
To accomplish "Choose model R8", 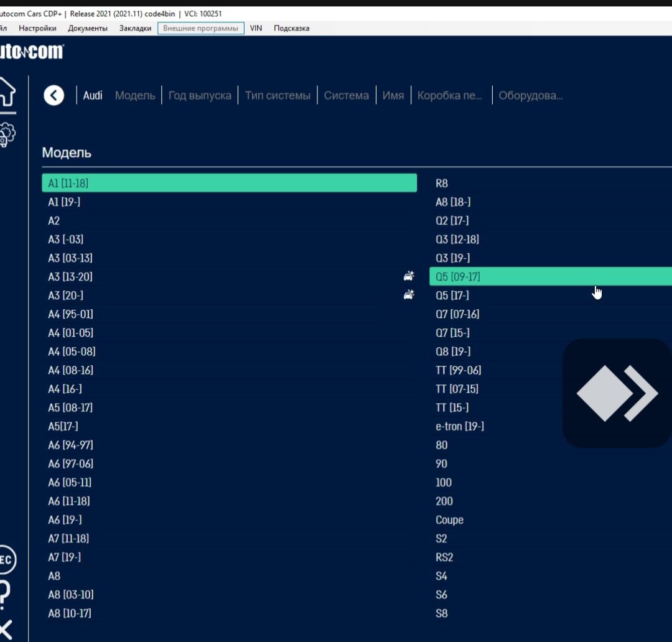I will [551, 184].
